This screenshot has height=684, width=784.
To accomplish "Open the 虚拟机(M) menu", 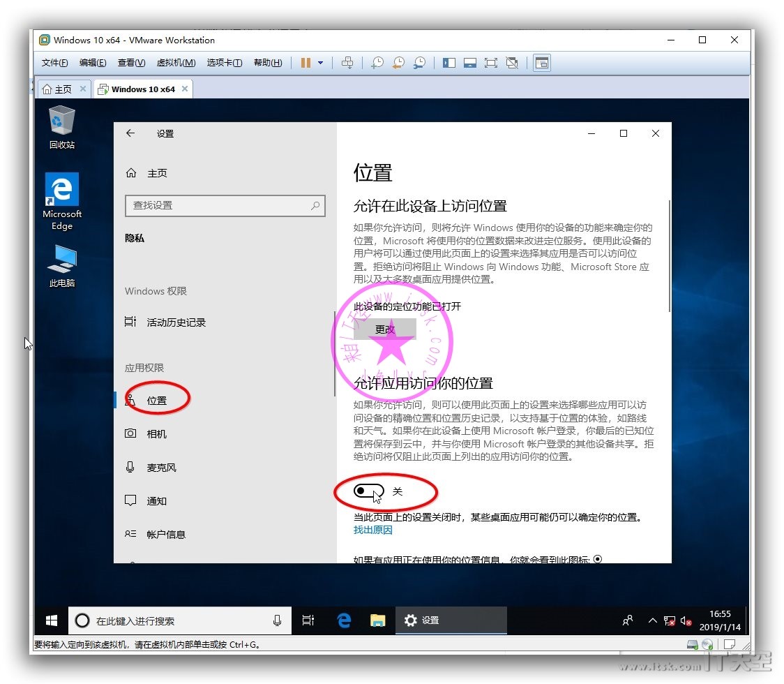I will click(x=176, y=63).
